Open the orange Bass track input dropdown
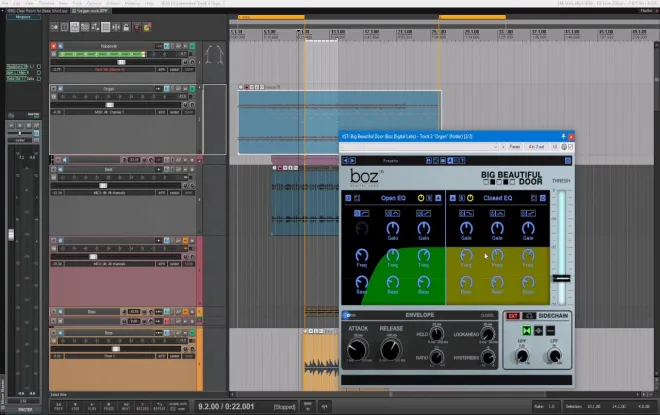The width and height of the screenshot is (660, 415). (x=110, y=356)
